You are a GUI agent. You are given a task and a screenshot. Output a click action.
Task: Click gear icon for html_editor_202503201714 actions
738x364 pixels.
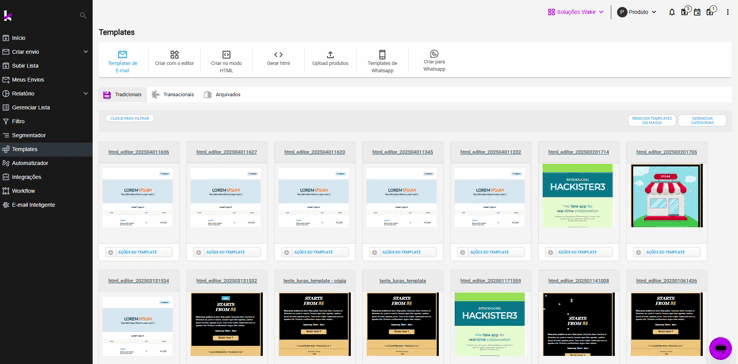click(551, 252)
